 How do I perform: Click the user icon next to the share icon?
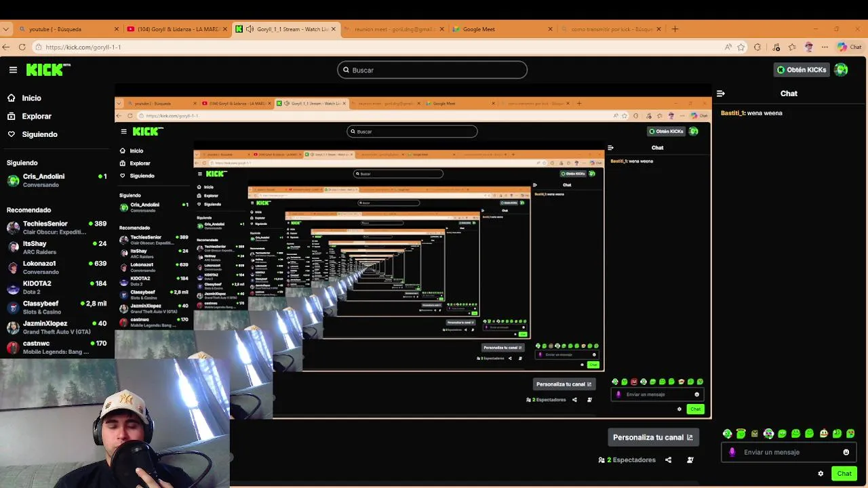coord(690,460)
